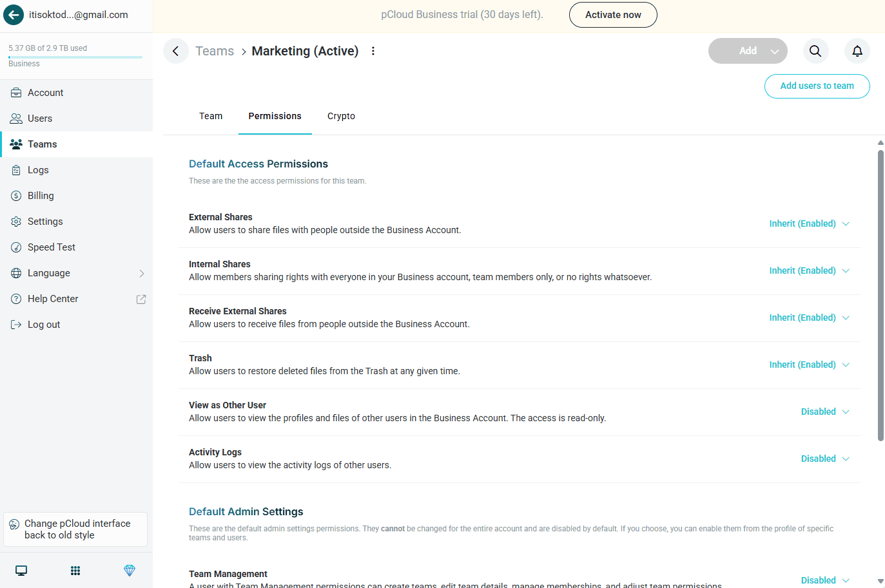Open Users in the sidebar

pos(76,119)
